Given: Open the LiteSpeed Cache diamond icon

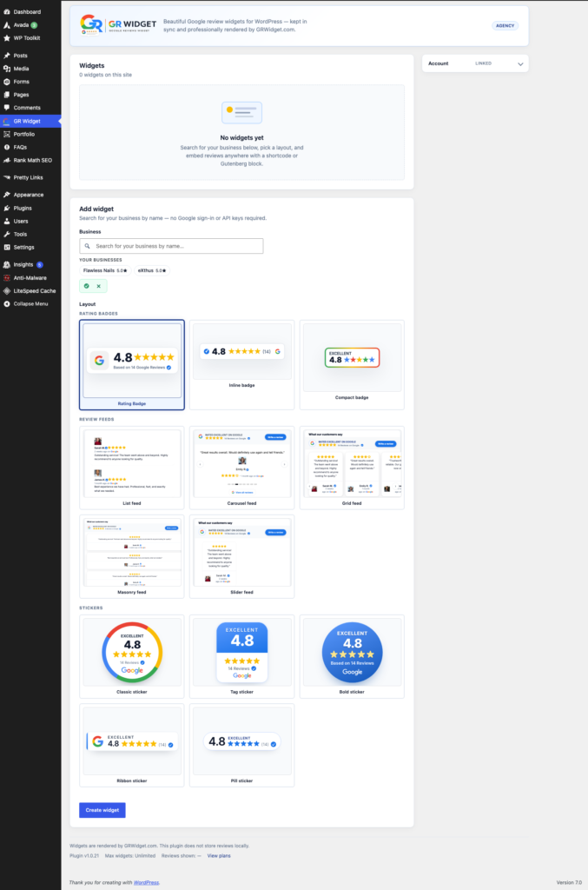Looking at the screenshot, I should (7, 290).
